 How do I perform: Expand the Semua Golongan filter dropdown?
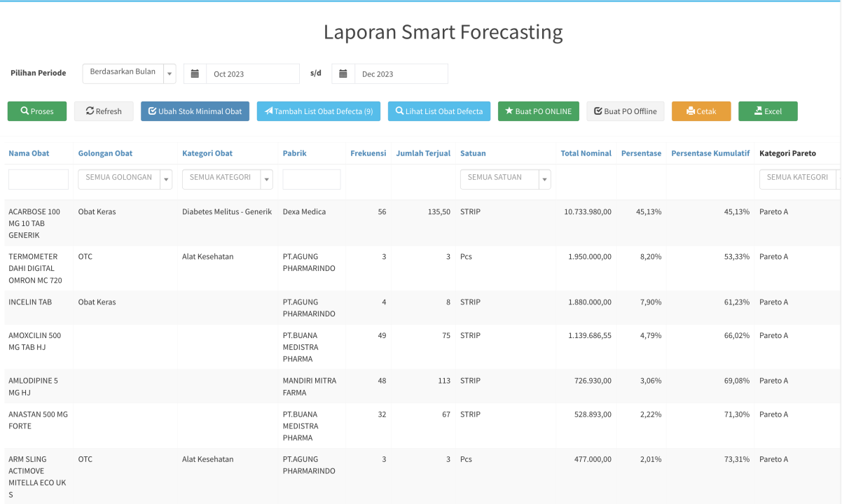pos(125,179)
